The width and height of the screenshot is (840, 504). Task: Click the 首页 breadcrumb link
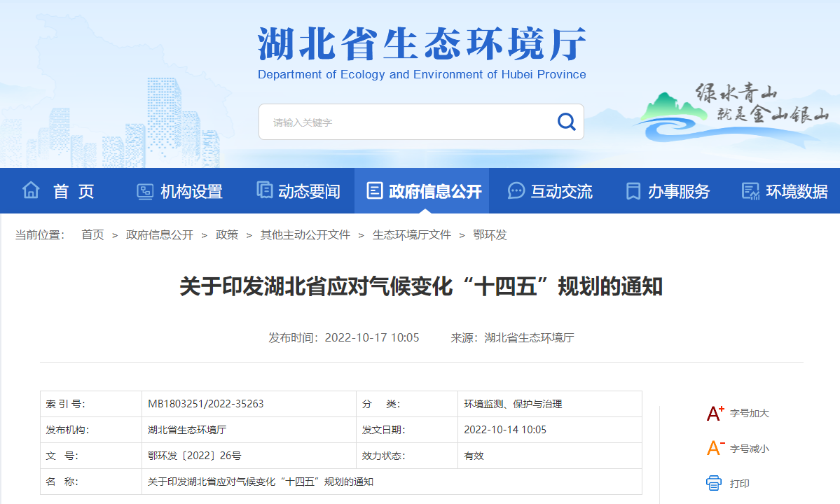92,235
